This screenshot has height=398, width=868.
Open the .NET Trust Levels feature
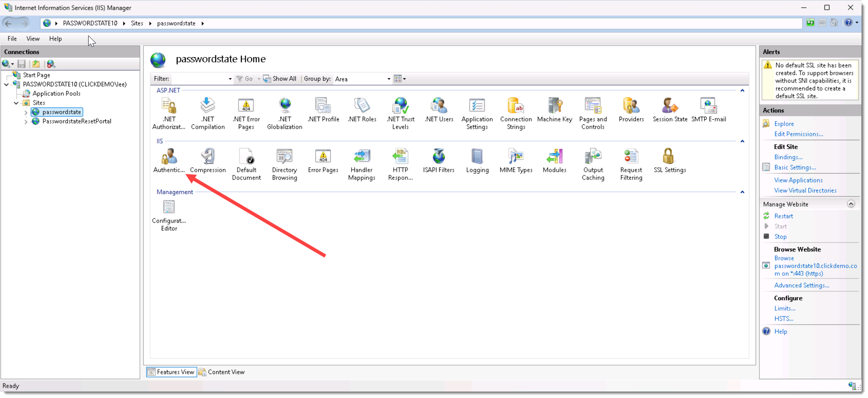(x=401, y=113)
